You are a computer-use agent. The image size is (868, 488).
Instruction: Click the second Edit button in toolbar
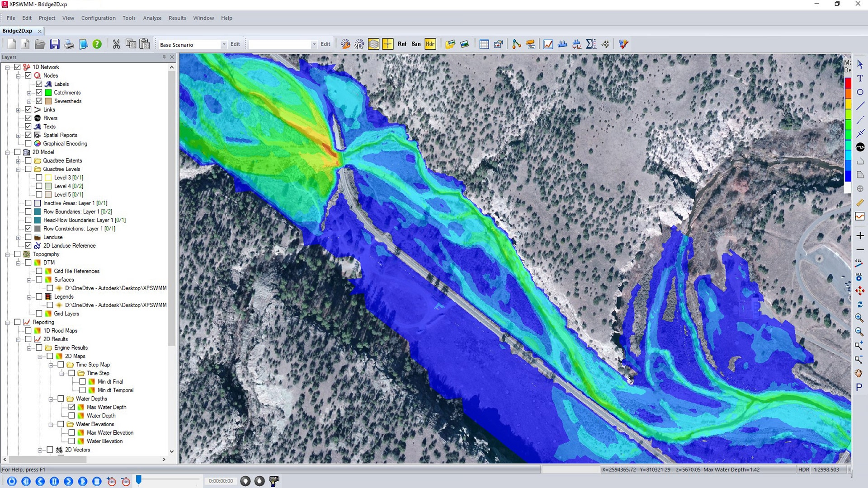pyautogui.click(x=325, y=44)
